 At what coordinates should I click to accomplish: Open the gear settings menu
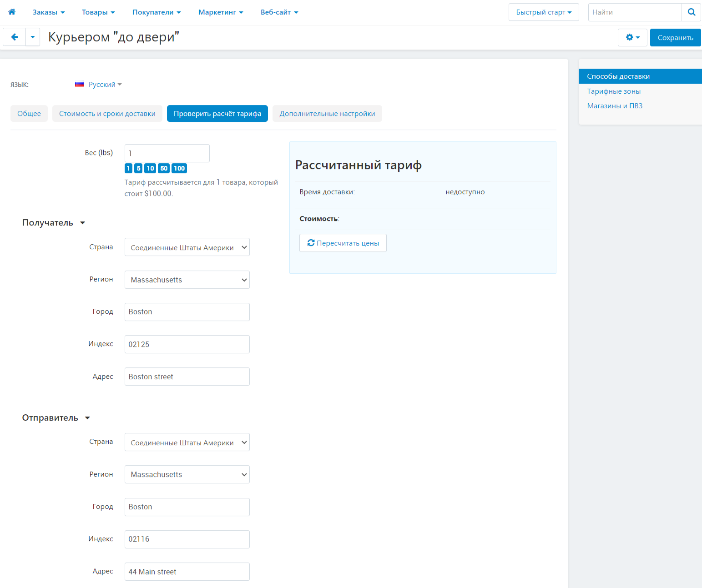pos(632,37)
